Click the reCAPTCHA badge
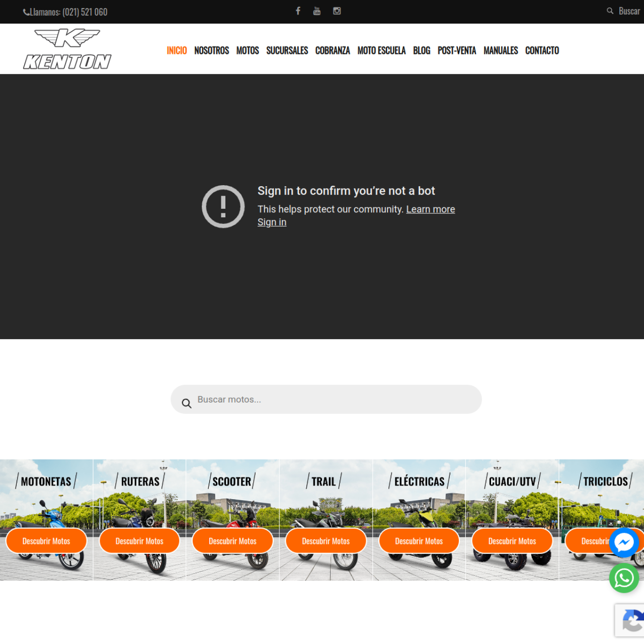The image size is (644, 644). tap(629, 620)
